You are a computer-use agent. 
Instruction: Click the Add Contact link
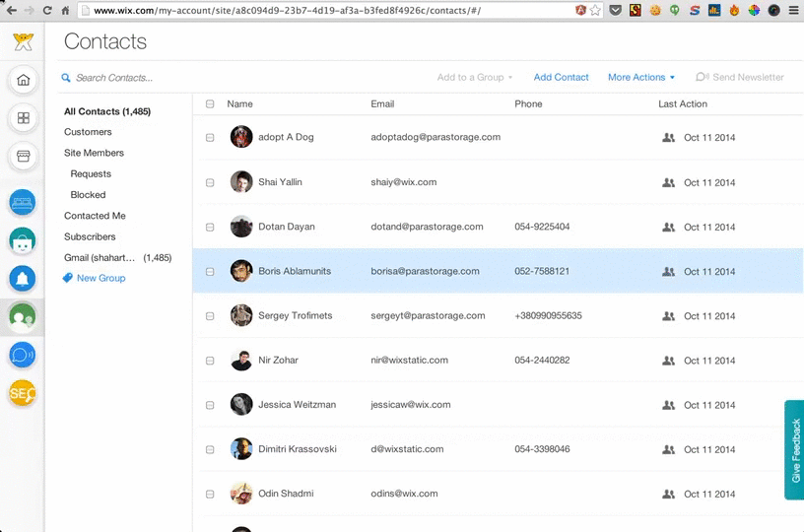click(x=561, y=78)
